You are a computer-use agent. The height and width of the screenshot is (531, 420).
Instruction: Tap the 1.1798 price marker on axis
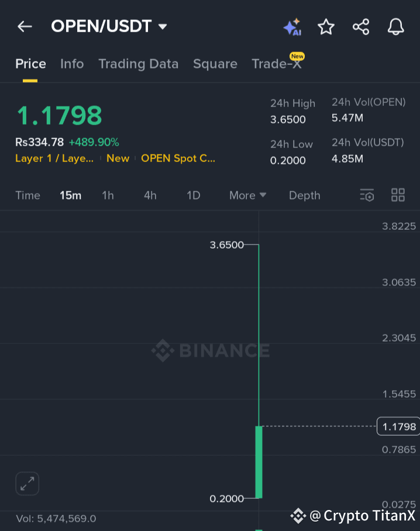399,427
